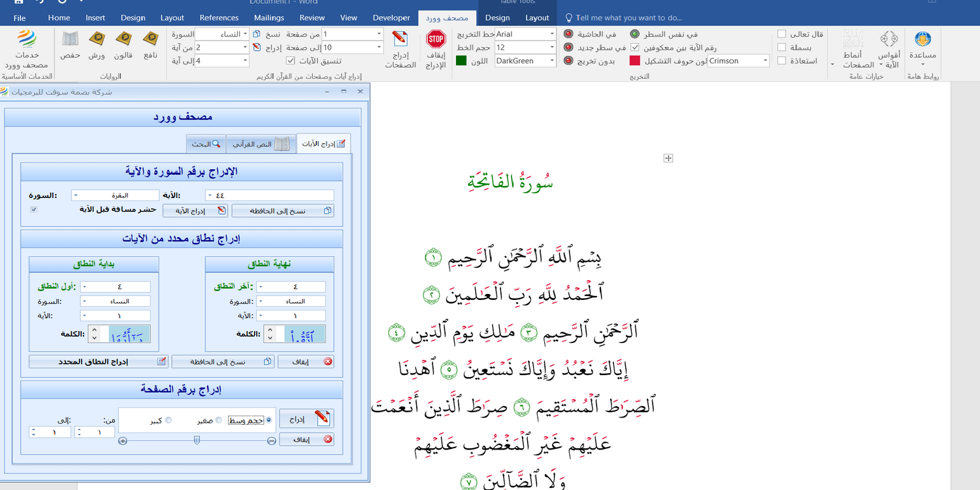Select the ورش recitation icon

(97, 39)
